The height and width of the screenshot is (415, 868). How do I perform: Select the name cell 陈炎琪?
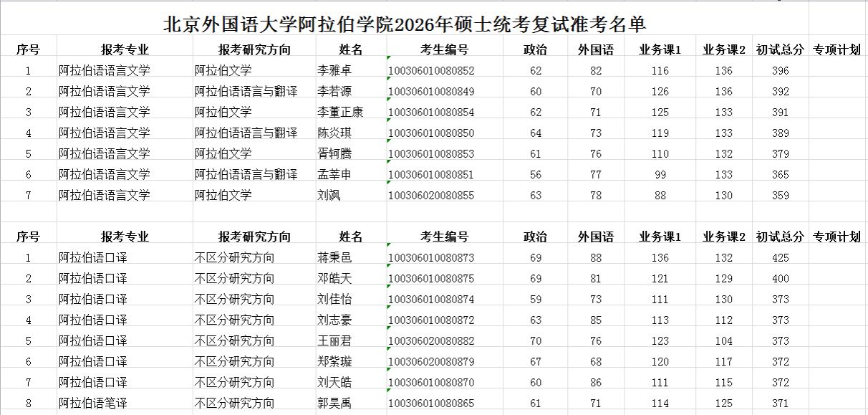click(334, 133)
